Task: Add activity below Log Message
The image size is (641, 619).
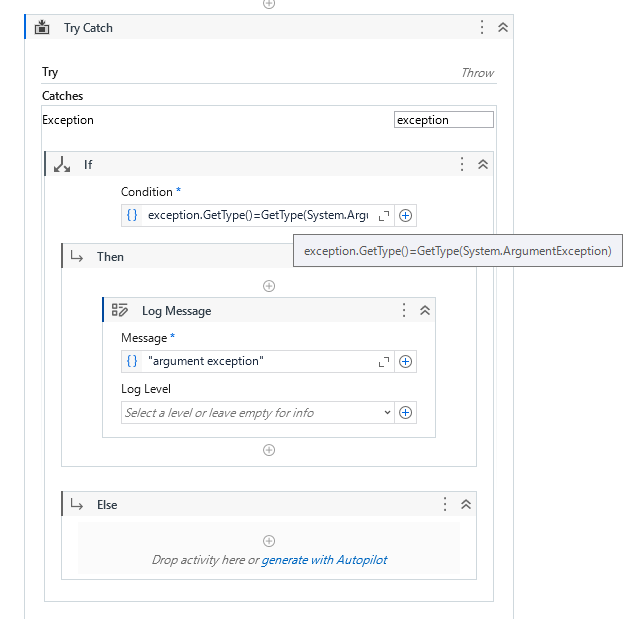Action: tap(269, 450)
